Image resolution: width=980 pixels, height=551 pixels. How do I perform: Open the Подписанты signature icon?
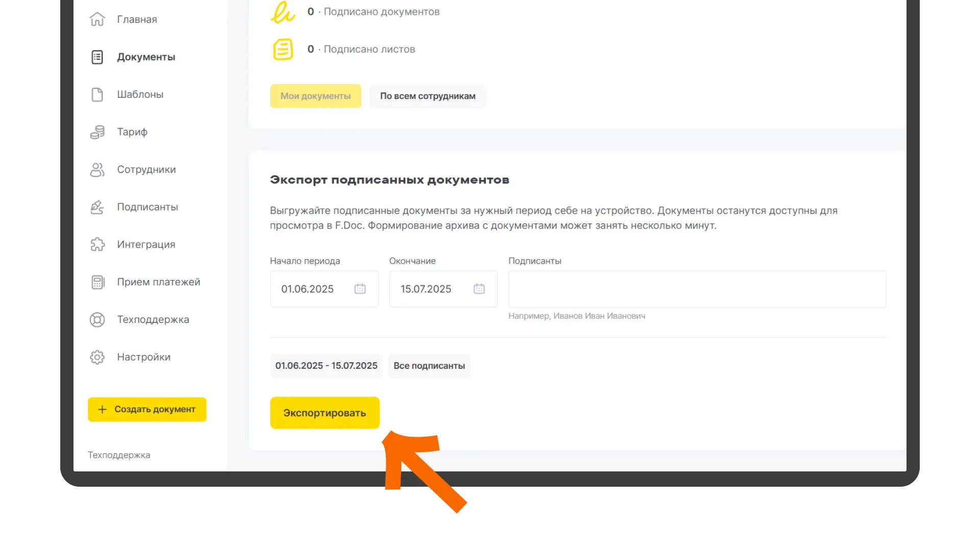coord(97,207)
